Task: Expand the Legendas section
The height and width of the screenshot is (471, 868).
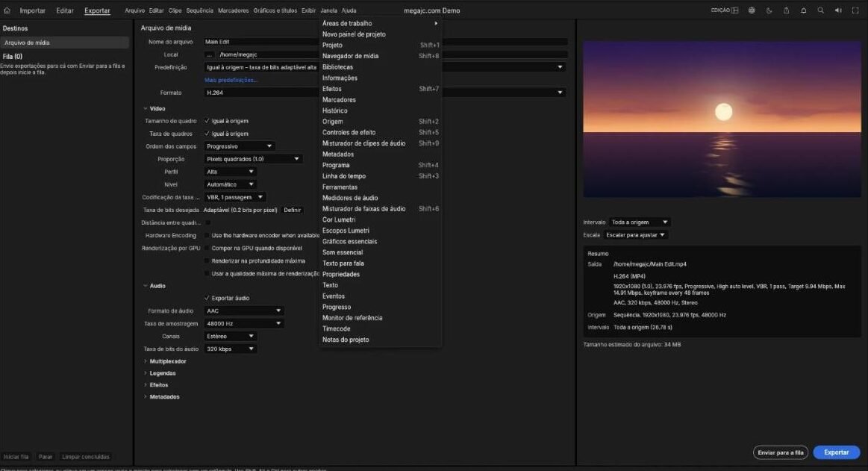Action: [x=146, y=373]
